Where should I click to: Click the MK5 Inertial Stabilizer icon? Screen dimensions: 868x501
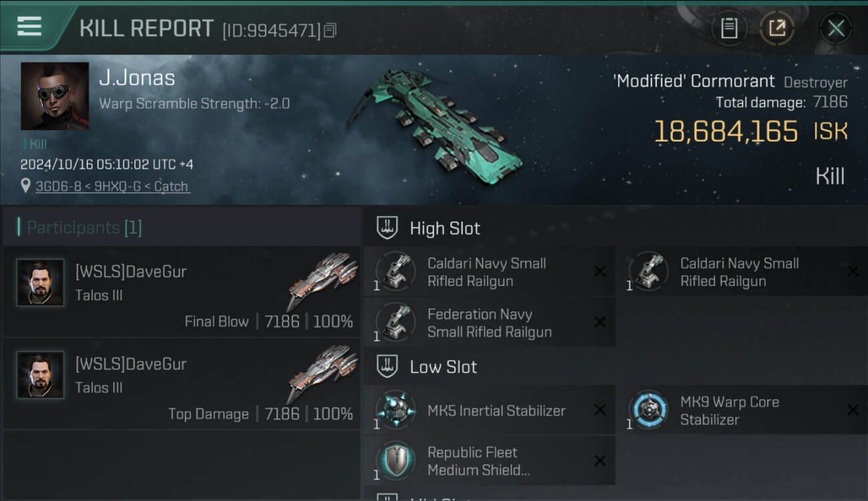click(395, 409)
